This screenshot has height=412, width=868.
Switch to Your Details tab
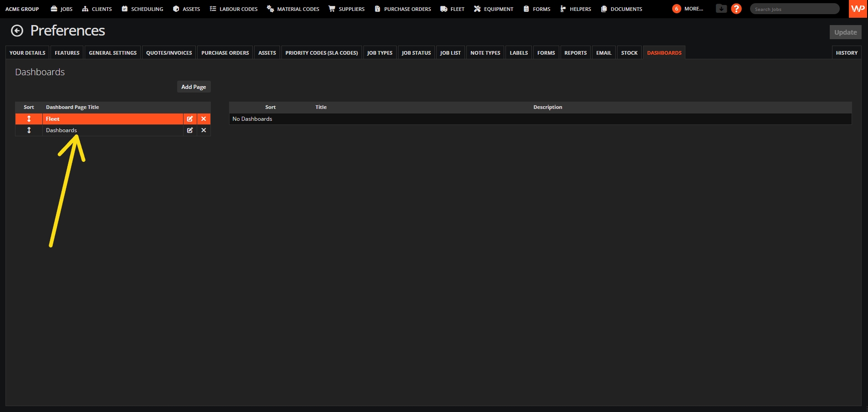click(x=27, y=53)
